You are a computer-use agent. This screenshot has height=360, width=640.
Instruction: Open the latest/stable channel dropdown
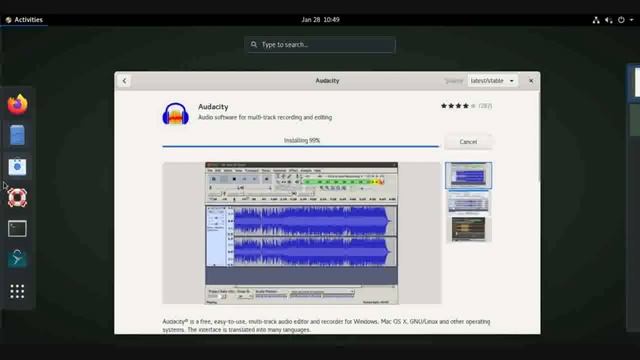492,81
